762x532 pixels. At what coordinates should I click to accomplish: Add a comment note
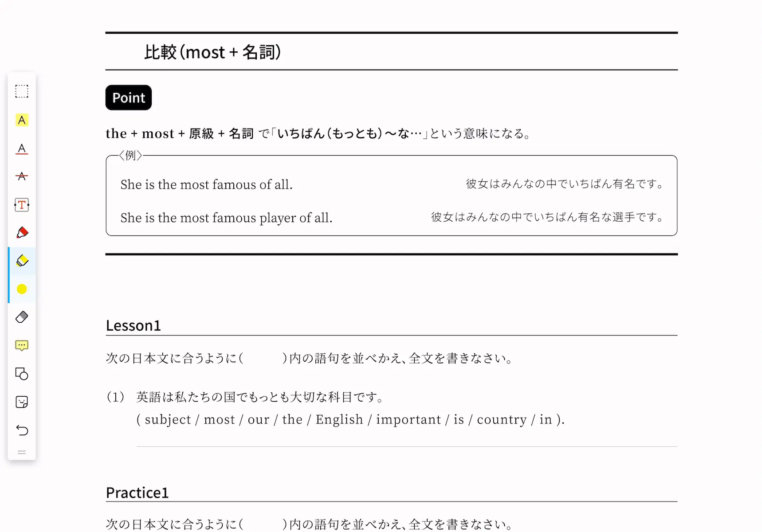22,345
